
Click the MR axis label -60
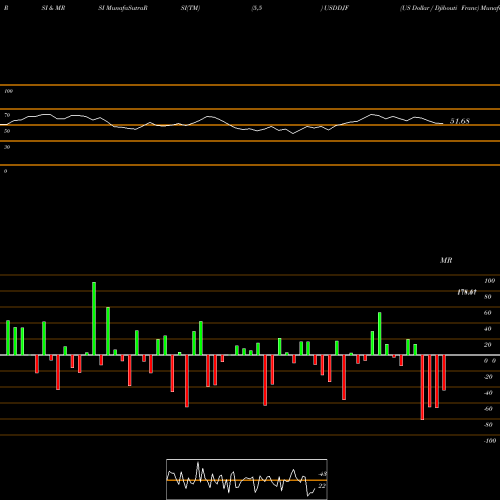point(488,409)
